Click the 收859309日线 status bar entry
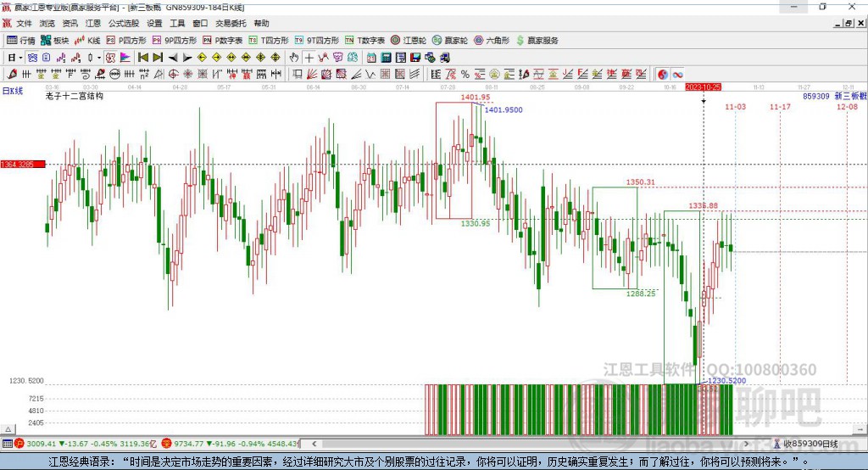This screenshot has width=868, height=470. coord(807,444)
